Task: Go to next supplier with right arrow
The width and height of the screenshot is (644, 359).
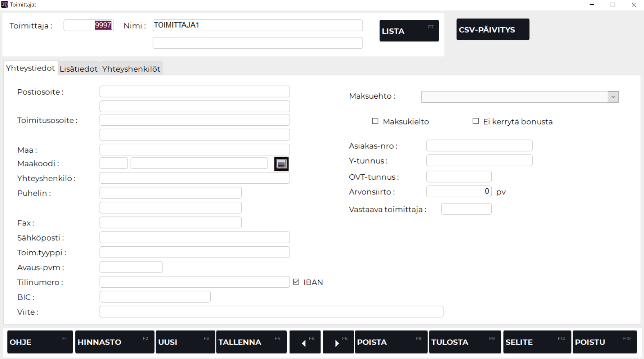Action: [x=338, y=342]
